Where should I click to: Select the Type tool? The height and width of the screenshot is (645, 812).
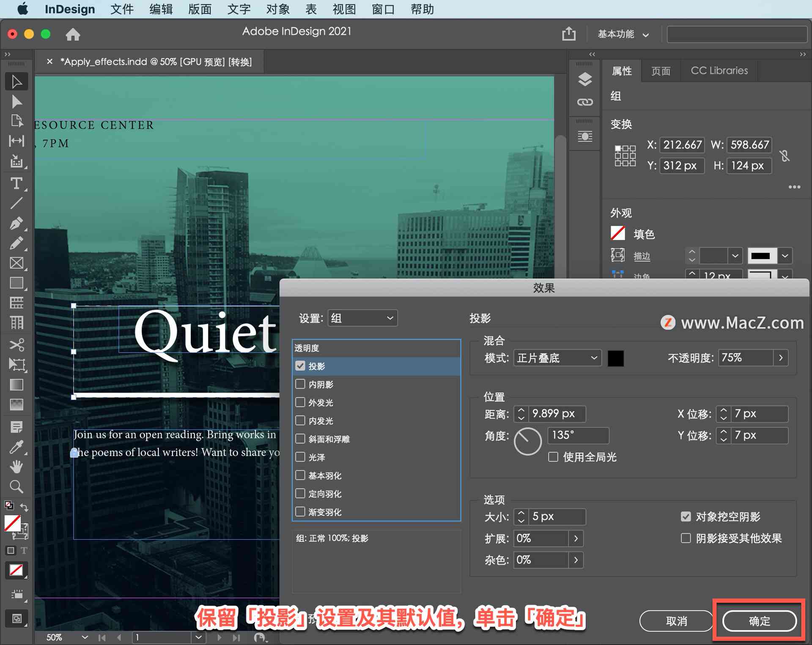[x=16, y=183]
